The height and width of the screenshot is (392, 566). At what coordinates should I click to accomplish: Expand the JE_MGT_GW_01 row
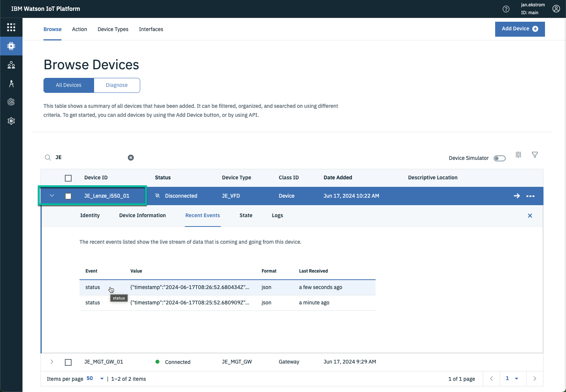point(52,362)
